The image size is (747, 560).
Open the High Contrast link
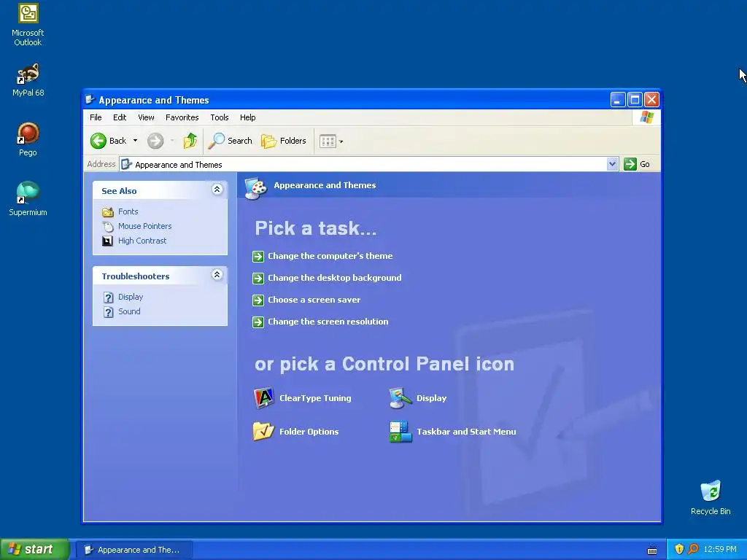coord(142,241)
